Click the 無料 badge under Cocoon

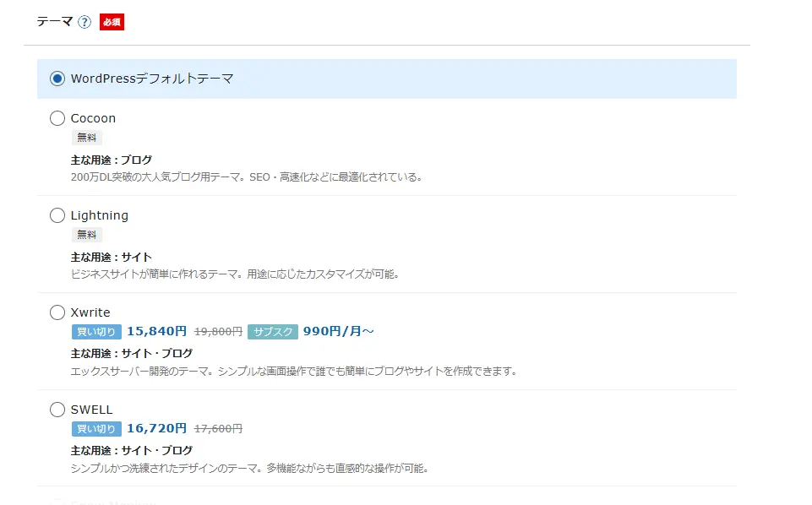86,137
